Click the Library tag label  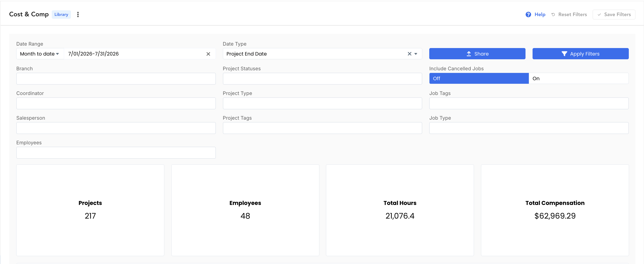point(61,15)
